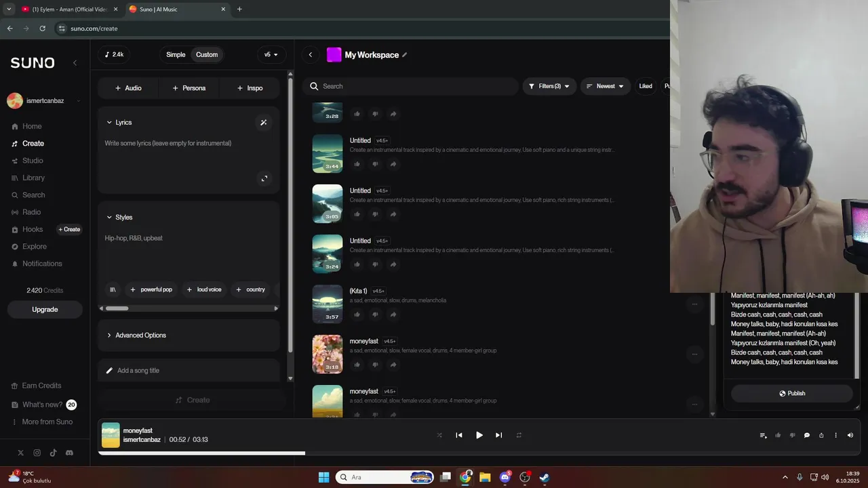Add the powerful pop style tag
The width and height of the screenshot is (868, 488).
151,289
